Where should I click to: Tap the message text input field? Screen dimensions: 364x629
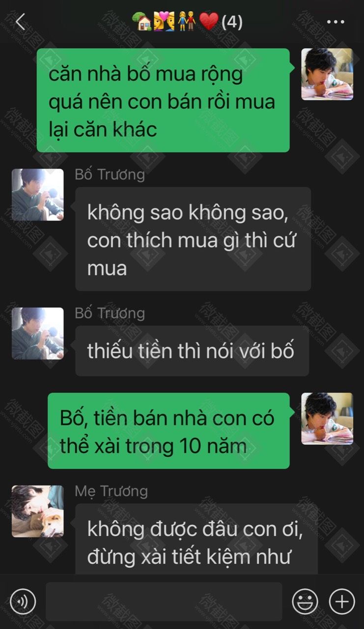click(x=164, y=601)
